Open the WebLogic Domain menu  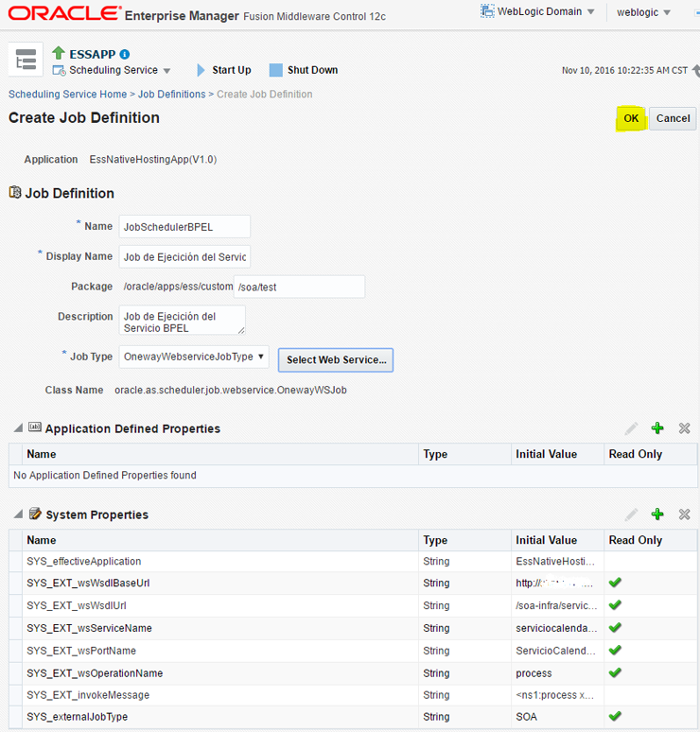pos(538,12)
